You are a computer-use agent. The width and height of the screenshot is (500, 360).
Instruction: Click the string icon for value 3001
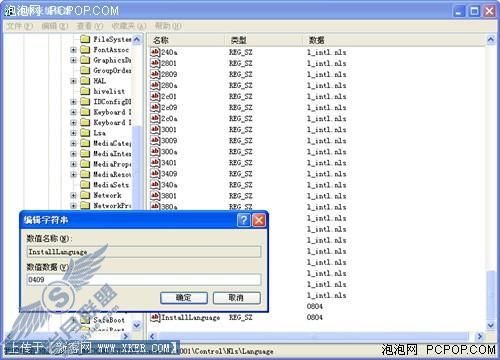click(155, 129)
